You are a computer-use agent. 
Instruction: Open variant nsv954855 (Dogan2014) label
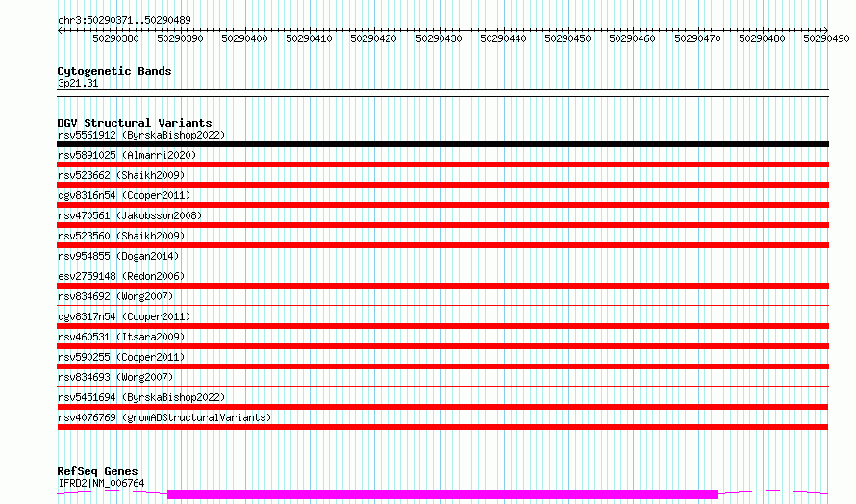tap(118, 256)
